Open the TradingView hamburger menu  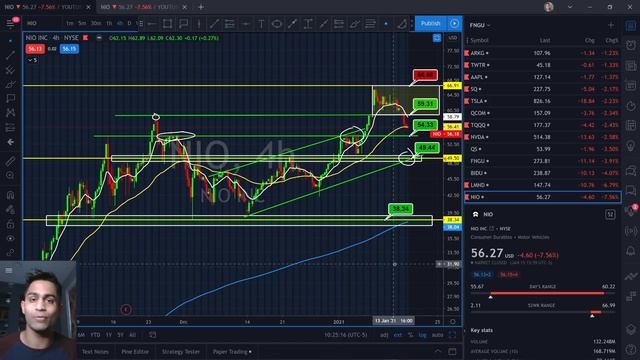pyautogui.click(x=10, y=23)
